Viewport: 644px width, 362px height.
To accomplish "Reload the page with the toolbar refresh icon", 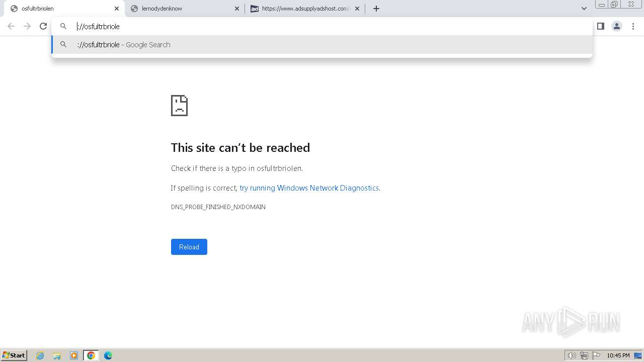I will (43, 26).
